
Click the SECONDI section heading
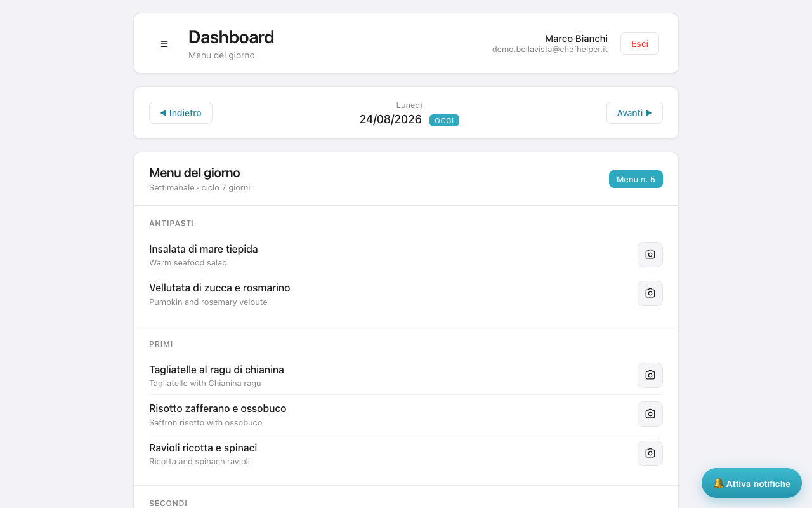[x=168, y=503]
